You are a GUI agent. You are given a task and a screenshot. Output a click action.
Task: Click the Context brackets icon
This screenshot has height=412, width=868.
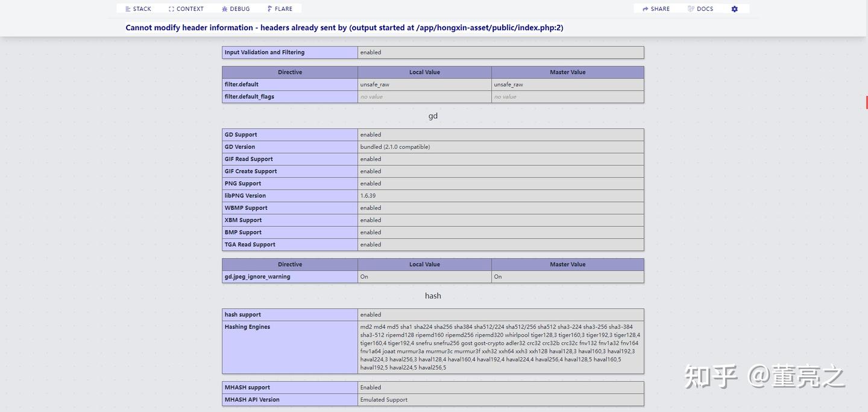click(171, 8)
